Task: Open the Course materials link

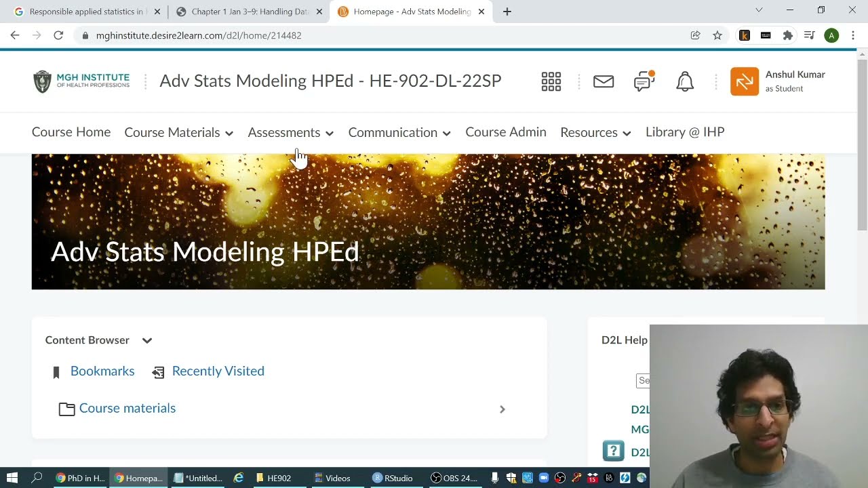Action: point(127,409)
